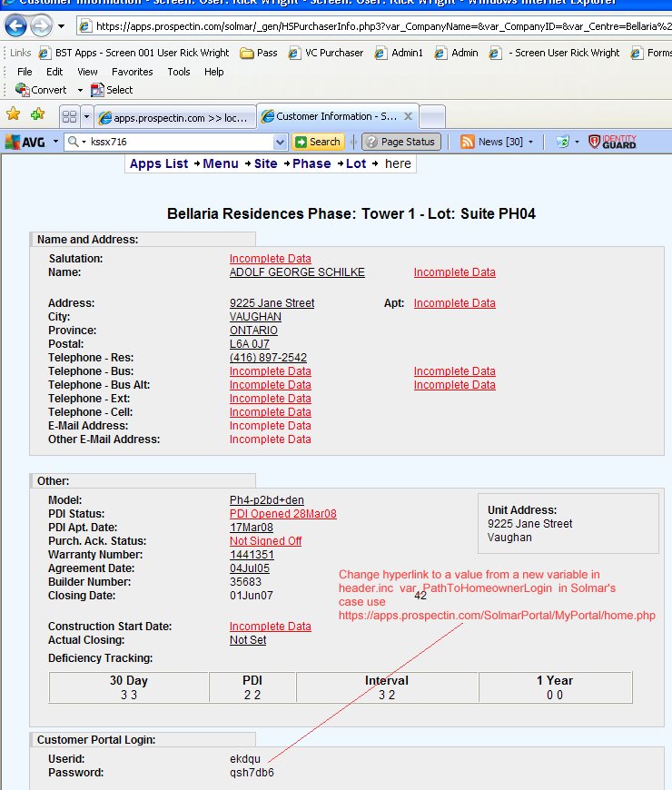This screenshot has height=790, width=672.
Task: Click the (416) 897-2542 telephone link
Action: click(269, 357)
